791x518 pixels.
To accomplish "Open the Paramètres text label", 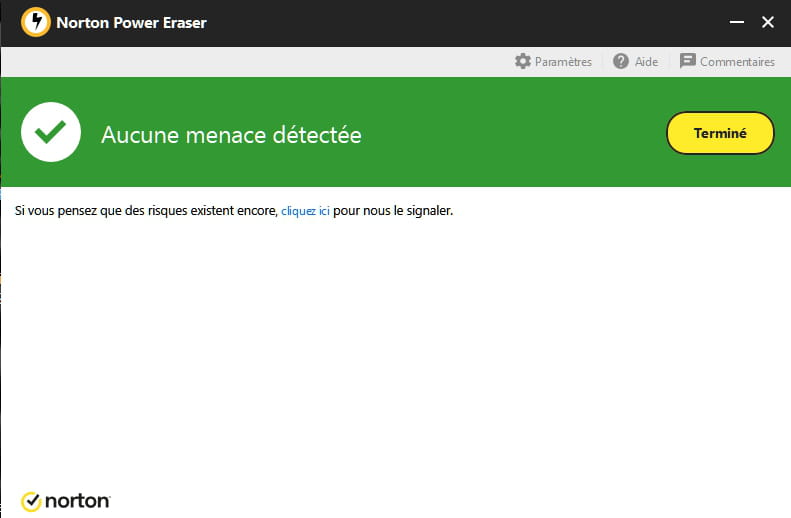I will pyautogui.click(x=563, y=62).
